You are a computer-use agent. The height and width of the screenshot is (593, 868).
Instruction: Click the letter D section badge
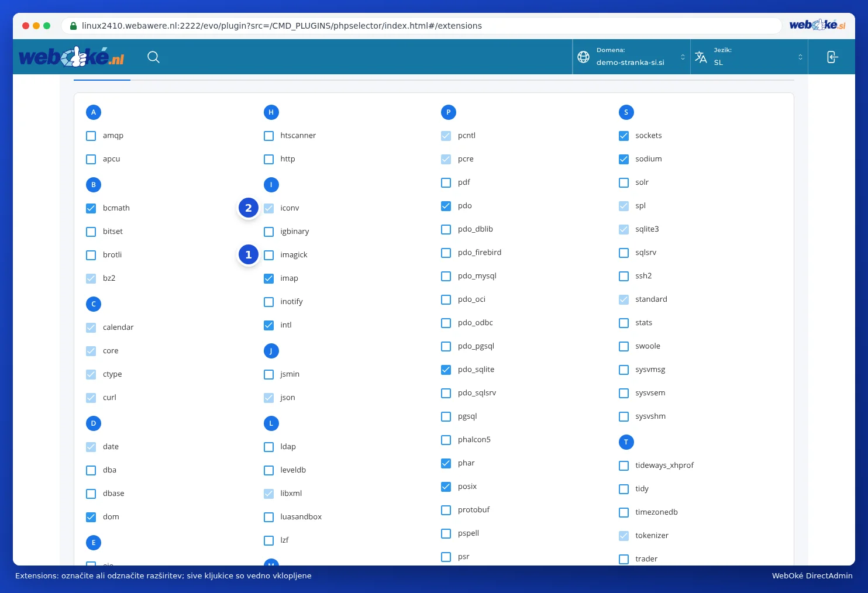click(x=94, y=423)
